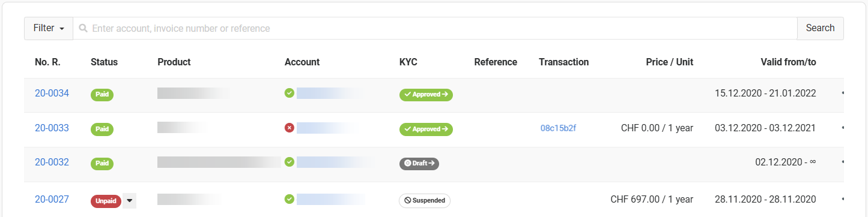This screenshot has width=868, height=217.
Task: Open more options dots for row 20-0032
Action: 842,162
